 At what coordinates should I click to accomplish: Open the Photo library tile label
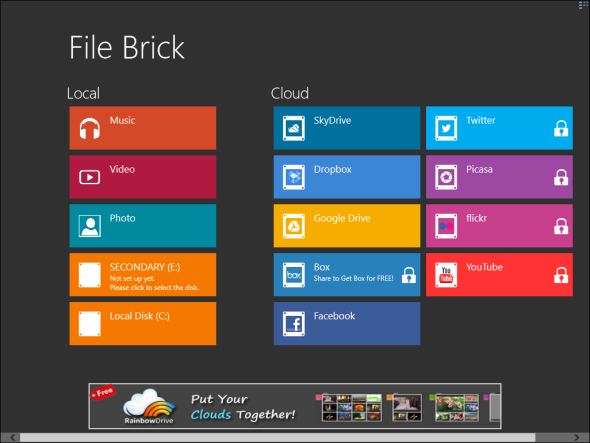click(122, 218)
